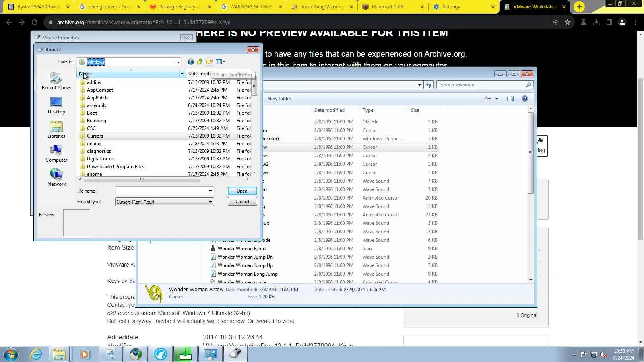
Task: Switch to the Minecraft 1.8.8 tab
Action: 393,7
